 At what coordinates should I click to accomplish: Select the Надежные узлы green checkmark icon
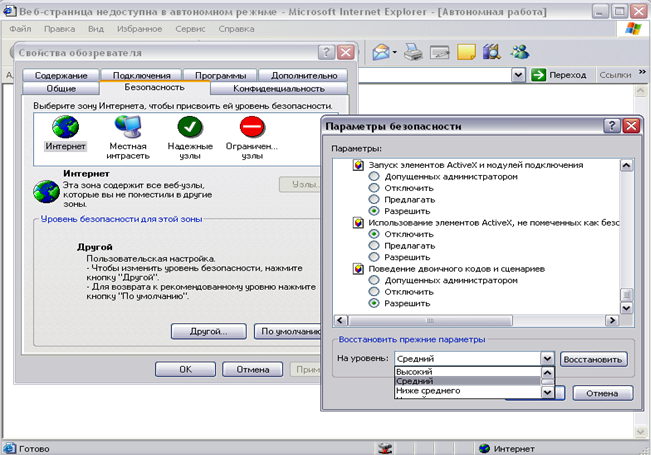189,127
